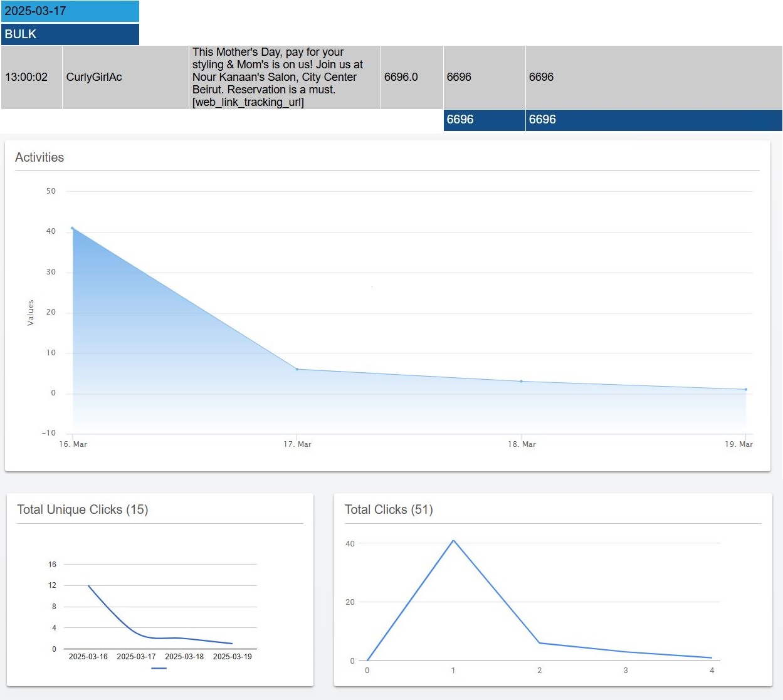783x700 pixels.
Task: Click the Mother's Day message text cell
Action: 285,77
